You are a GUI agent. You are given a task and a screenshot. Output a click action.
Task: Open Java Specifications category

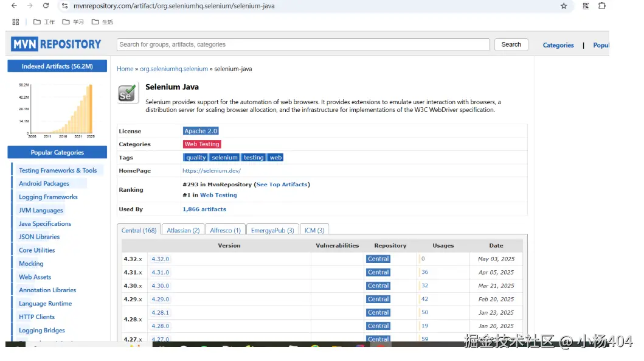[x=45, y=223]
